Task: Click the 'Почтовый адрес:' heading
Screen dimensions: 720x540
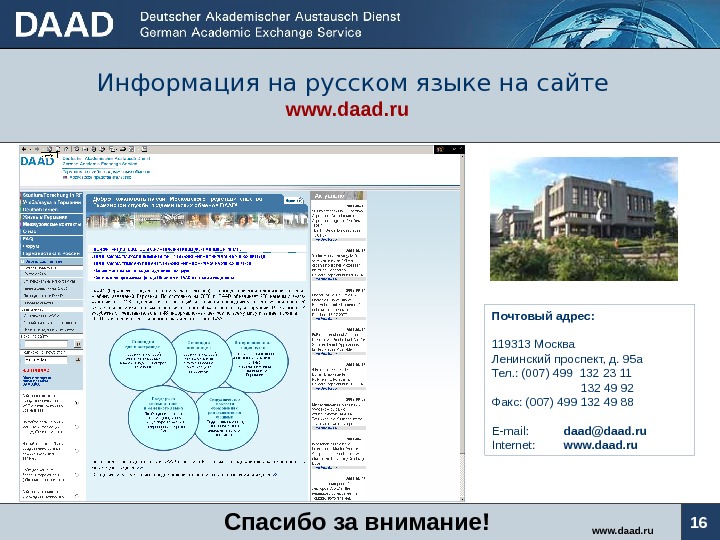Action: (x=543, y=316)
